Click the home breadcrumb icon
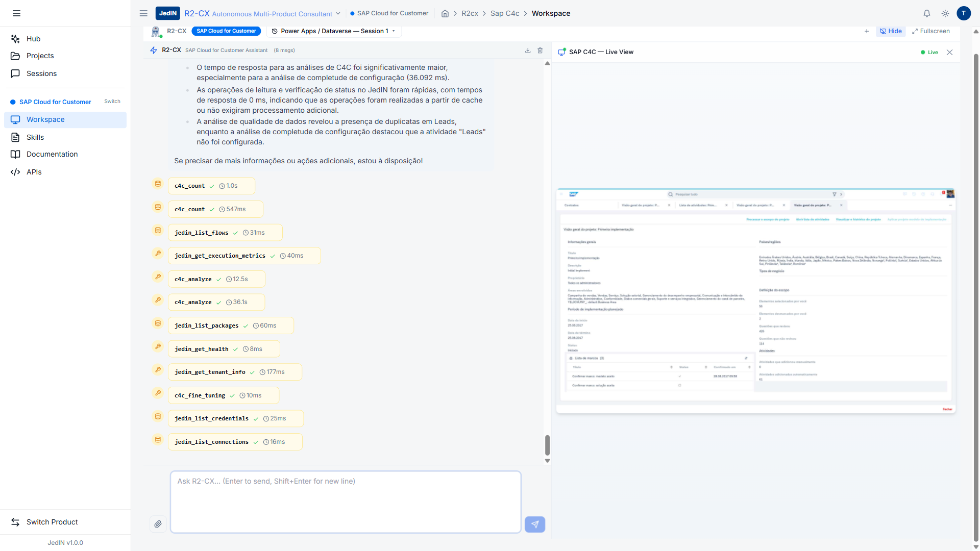 (x=445, y=14)
